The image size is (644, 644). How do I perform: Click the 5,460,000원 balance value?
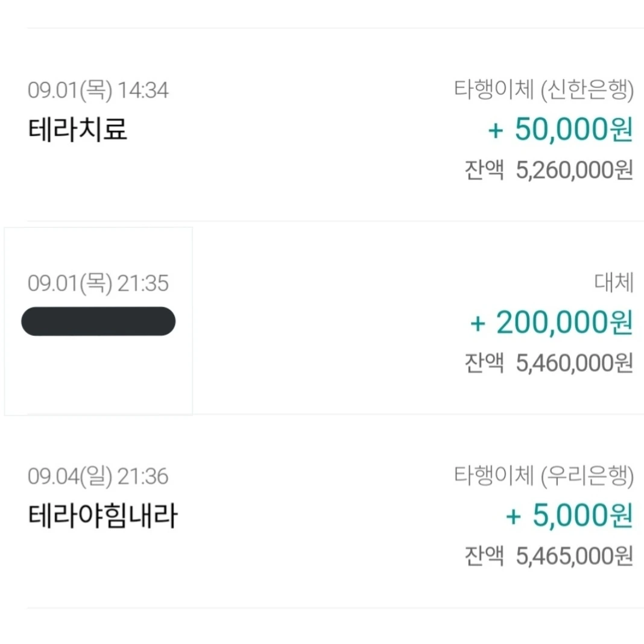click(575, 363)
